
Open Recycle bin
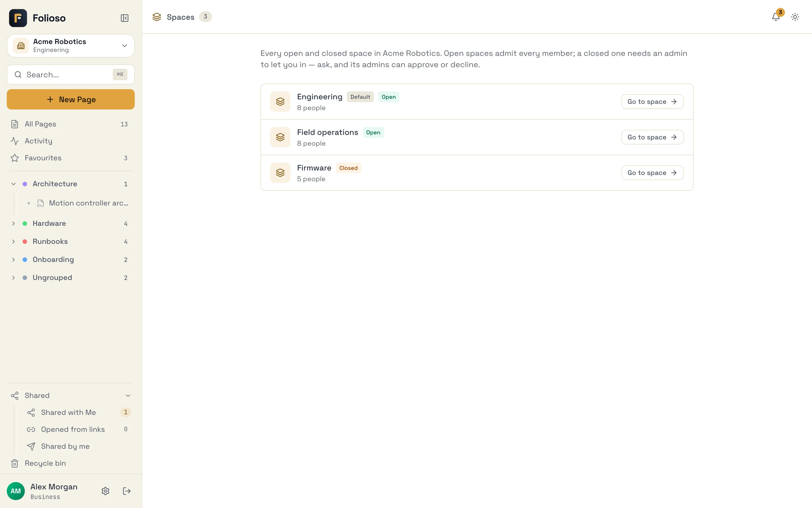click(x=71, y=463)
